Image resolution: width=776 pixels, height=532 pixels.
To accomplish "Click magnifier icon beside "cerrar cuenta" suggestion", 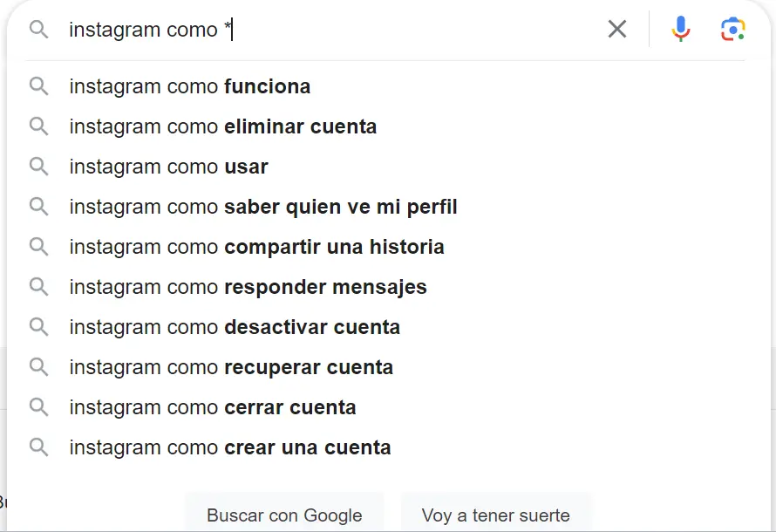I will point(38,407).
